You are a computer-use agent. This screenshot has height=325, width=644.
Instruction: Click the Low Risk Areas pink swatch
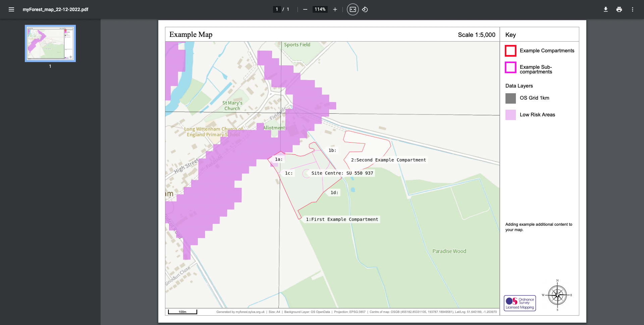[x=511, y=115]
